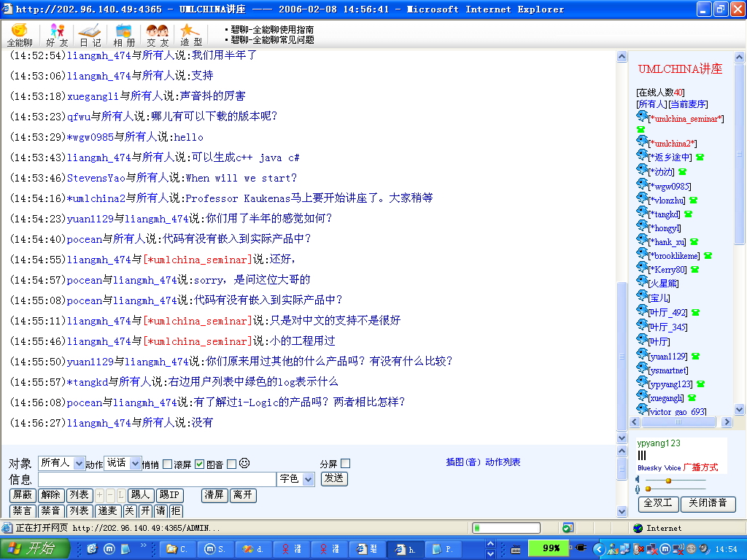Toggle the 分屏 split-screen checkbox

click(346, 463)
